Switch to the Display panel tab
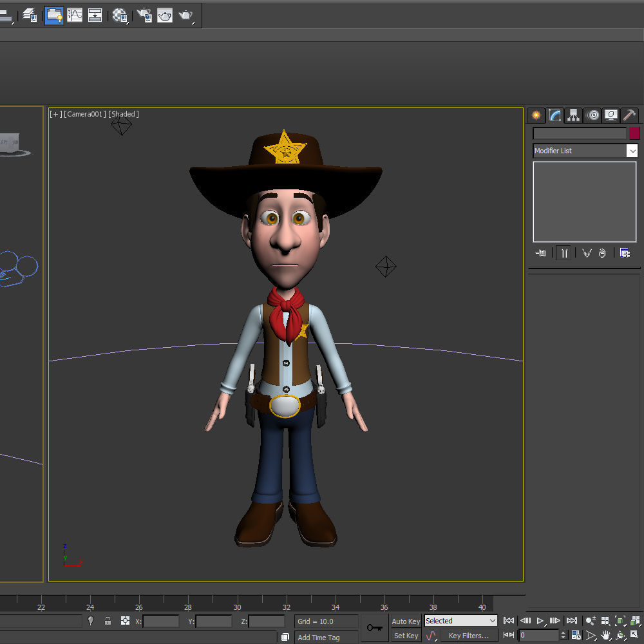 [x=611, y=115]
